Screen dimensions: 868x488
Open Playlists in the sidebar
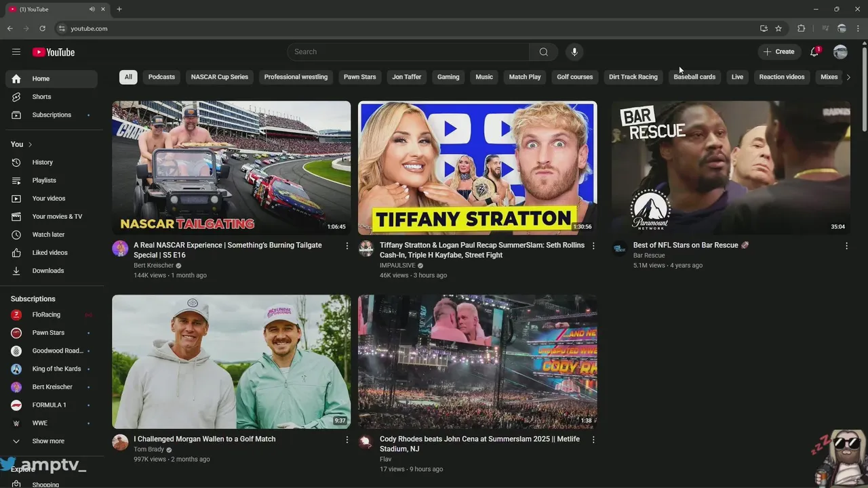[52, 180]
